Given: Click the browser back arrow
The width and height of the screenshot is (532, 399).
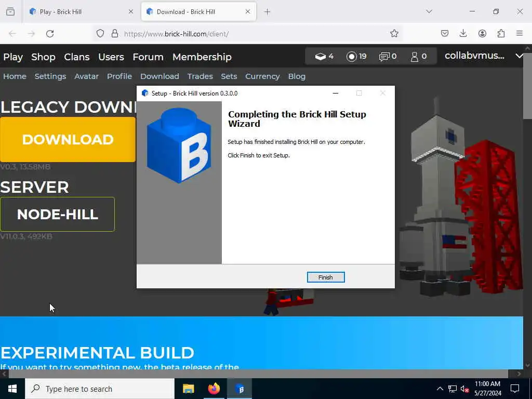Looking at the screenshot, I should 12,34.
